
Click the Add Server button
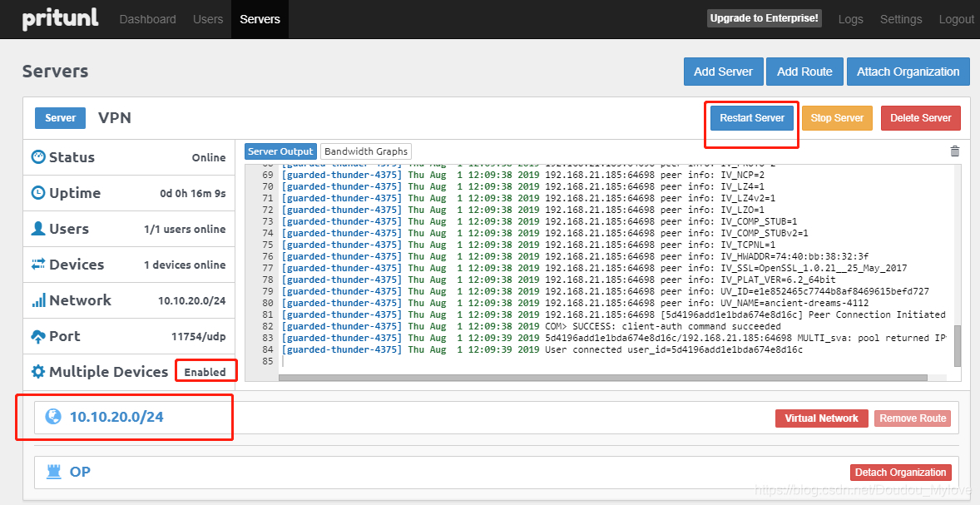(x=723, y=72)
